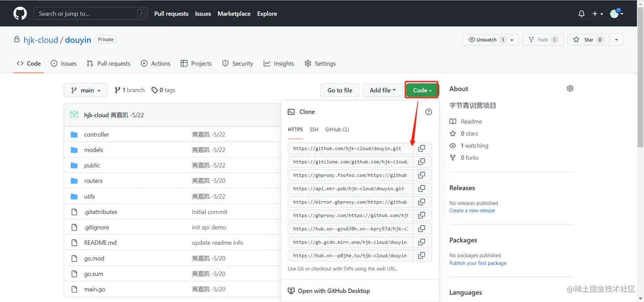Open the Unwatch dropdown

click(491, 40)
